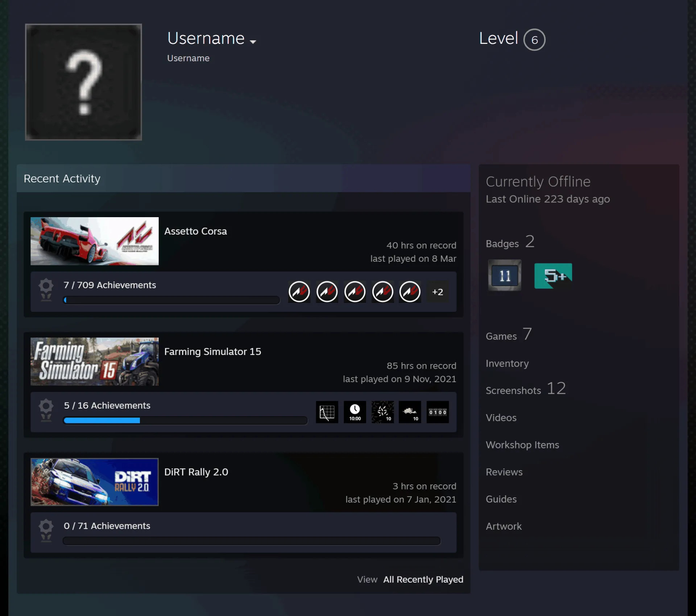Screen dimensions: 696x616
Task: Open the badge showing number 11
Action: tap(505, 275)
